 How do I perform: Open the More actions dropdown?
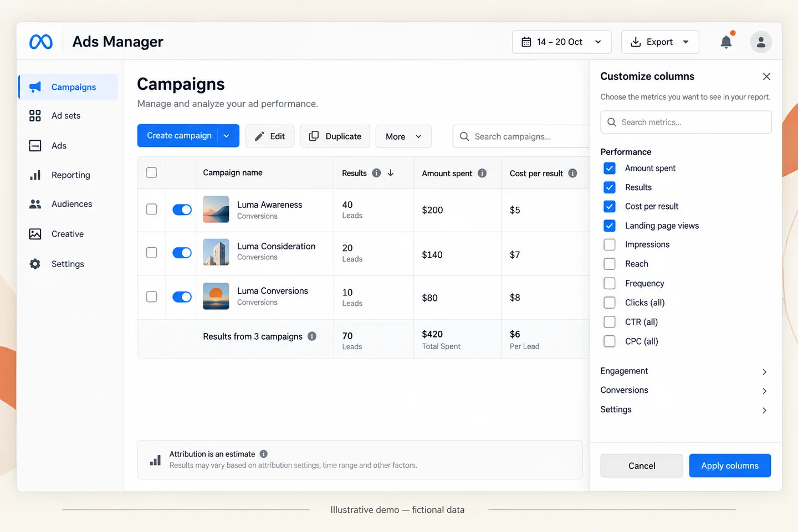[x=403, y=136]
